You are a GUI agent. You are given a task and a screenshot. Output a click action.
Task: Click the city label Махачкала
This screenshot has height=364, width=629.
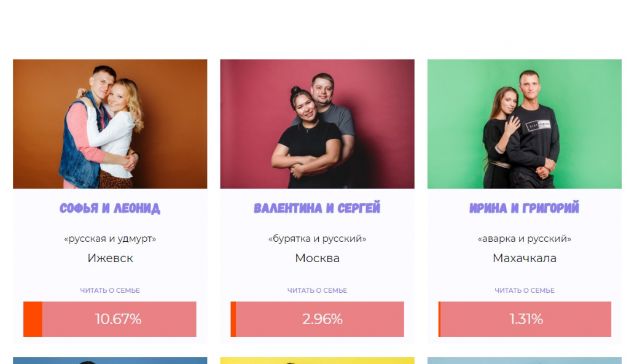525,258
